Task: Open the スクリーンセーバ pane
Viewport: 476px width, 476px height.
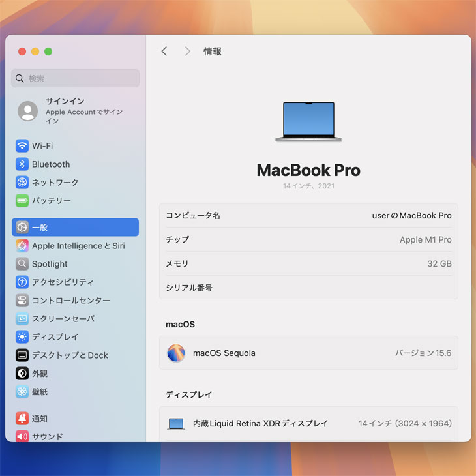Action: point(63,319)
